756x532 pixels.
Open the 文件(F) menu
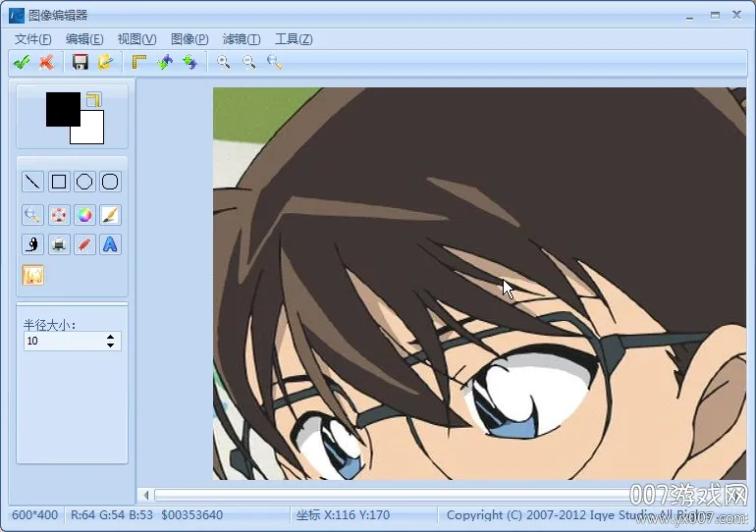click(x=33, y=39)
